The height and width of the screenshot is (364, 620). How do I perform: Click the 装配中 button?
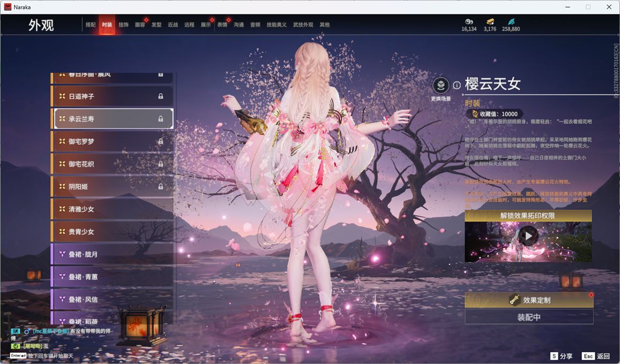(x=529, y=317)
